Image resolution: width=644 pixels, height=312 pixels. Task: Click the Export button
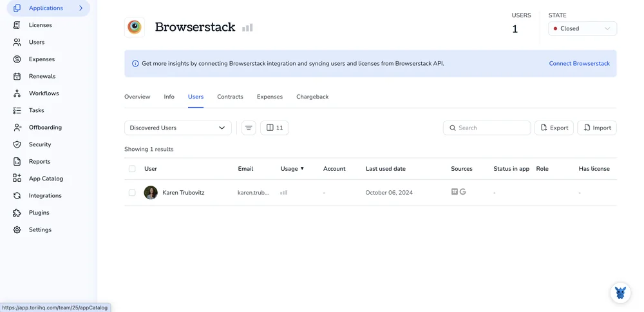click(x=554, y=128)
